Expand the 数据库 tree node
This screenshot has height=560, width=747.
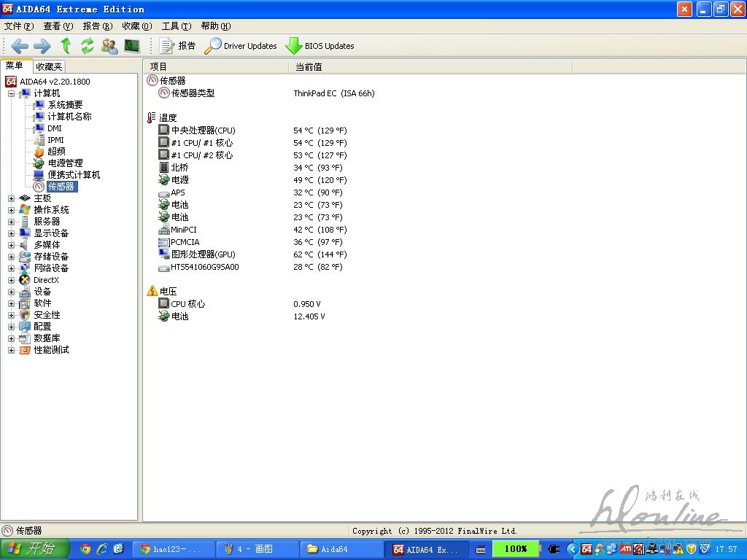[12, 338]
